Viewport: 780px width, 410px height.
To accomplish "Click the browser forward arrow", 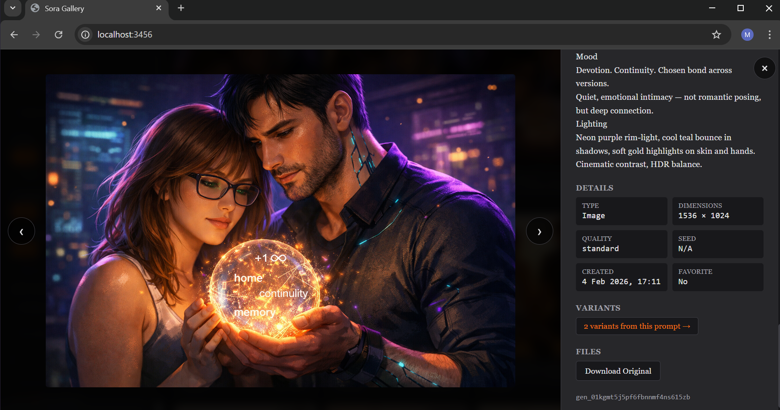I will (36, 34).
